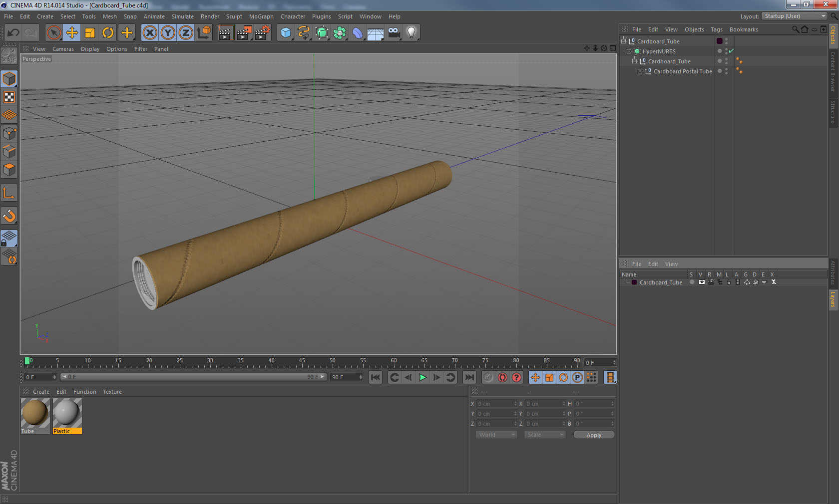Click the Record Active Objects button

coord(488,377)
